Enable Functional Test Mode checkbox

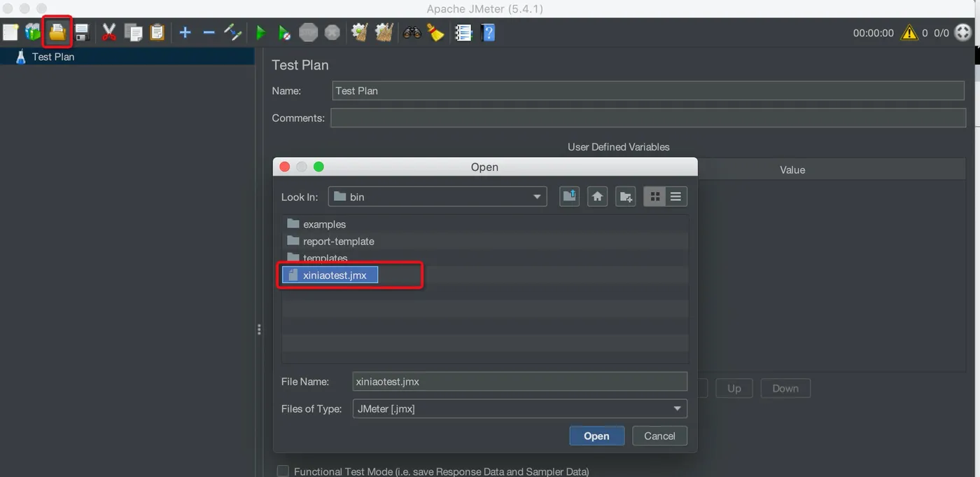coord(283,471)
